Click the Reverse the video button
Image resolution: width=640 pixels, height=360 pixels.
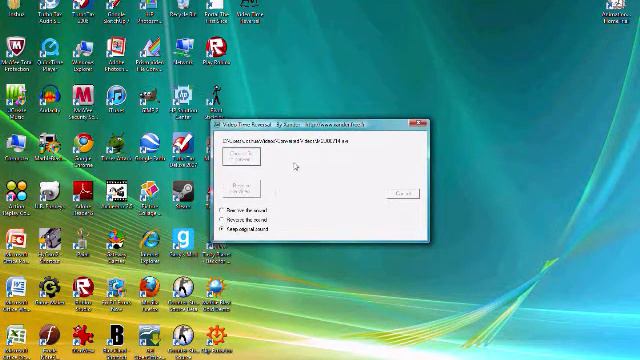point(241,188)
